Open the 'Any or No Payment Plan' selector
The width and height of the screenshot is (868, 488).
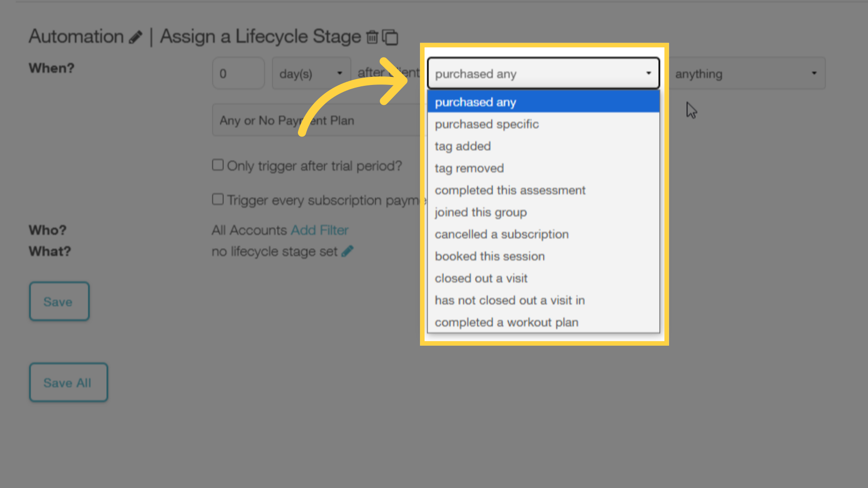(x=316, y=120)
